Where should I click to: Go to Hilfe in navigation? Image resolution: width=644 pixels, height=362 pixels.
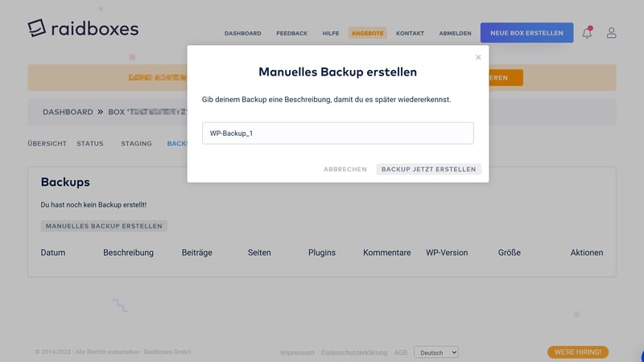[330, 34]
